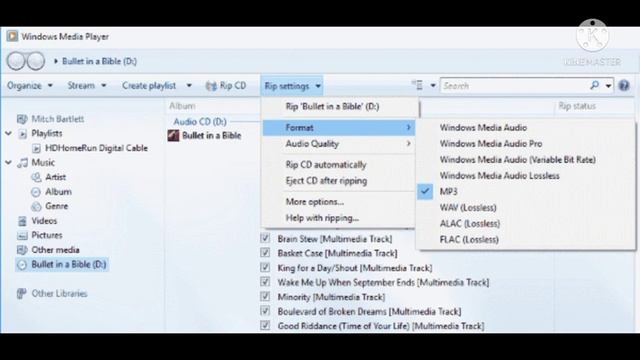Open the Organize dropdown
The image size is (640, 360).
tap(30, 86)
